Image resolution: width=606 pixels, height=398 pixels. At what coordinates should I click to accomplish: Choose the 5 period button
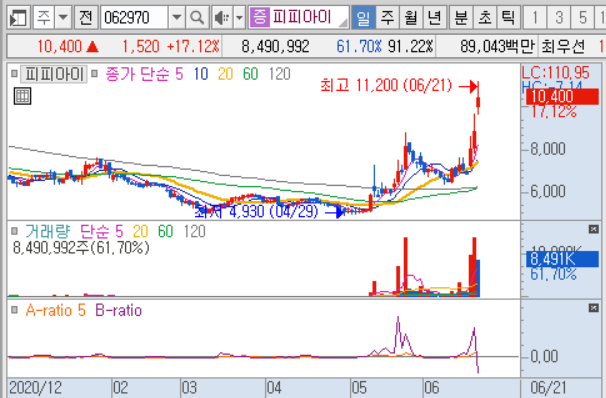pos(582,17)
